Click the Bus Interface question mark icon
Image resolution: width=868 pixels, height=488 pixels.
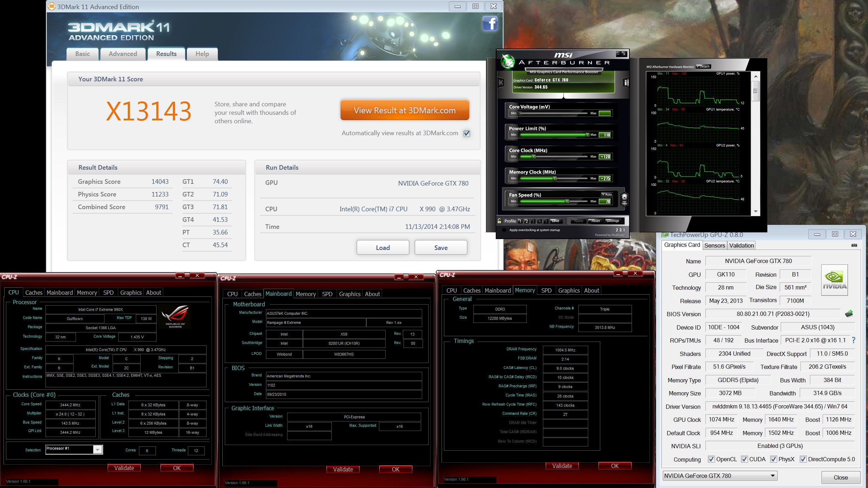853,340
